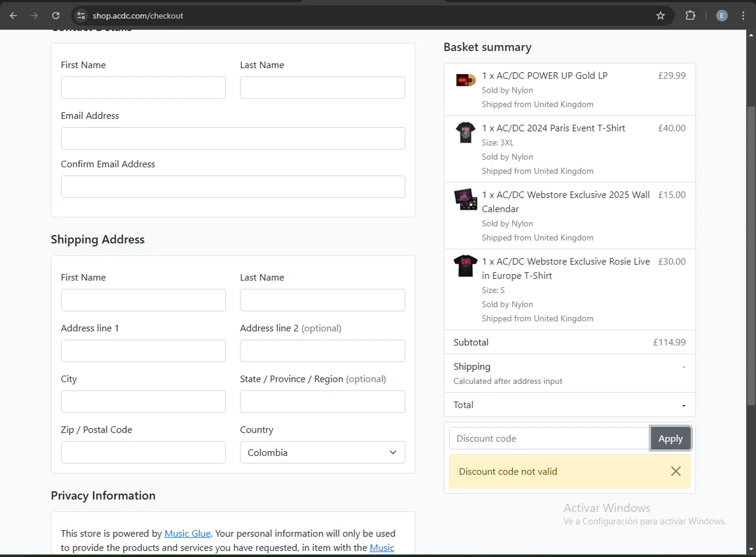Go back to the previous page
The height and width of the screenshot is (557, 756).
[x=14, y=16]
